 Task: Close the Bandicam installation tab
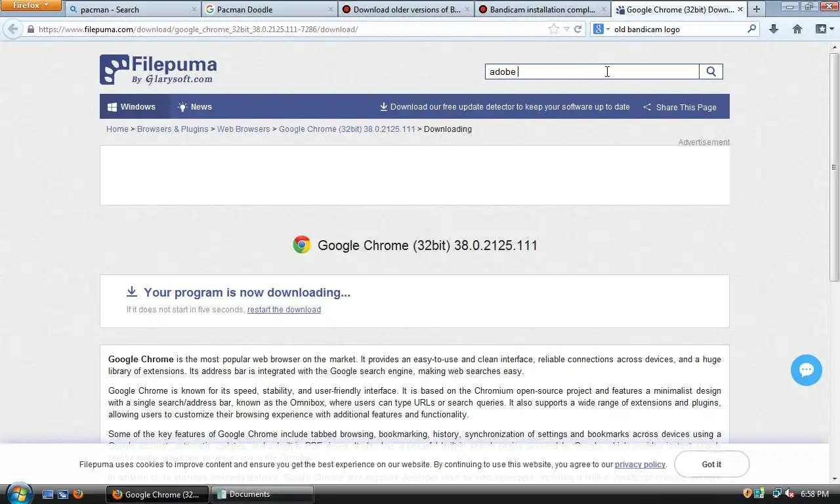pos(604,9)
